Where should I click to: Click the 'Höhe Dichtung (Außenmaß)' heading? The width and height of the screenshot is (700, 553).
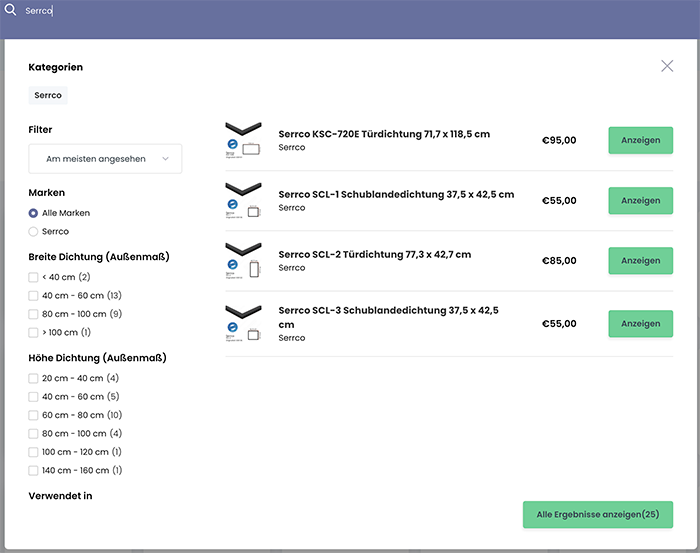pos(97,358)
